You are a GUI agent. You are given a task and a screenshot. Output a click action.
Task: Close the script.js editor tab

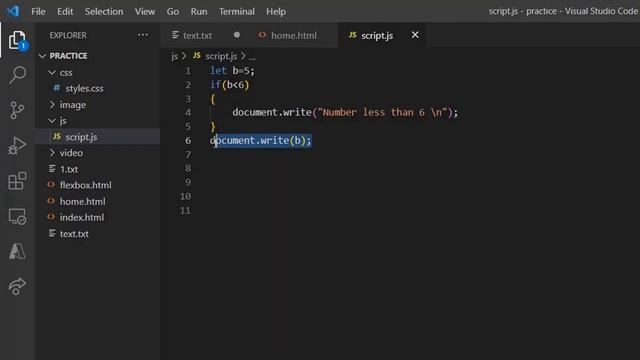point(415,35)
